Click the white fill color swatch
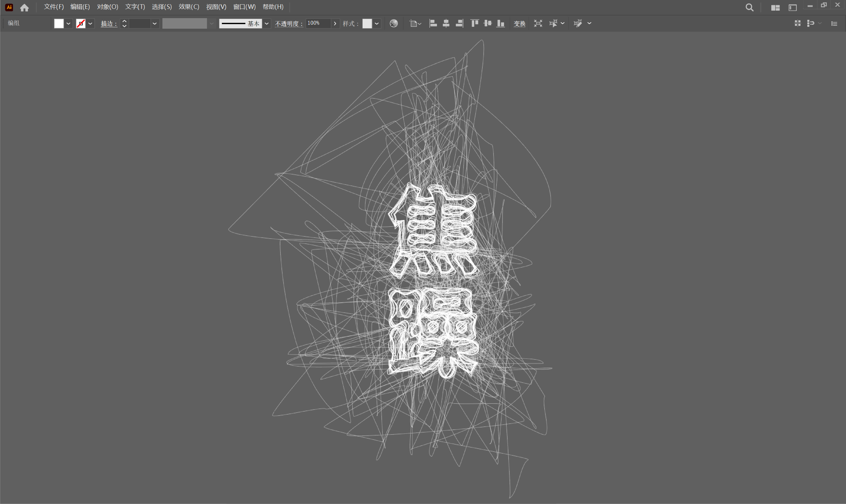The image size is (846, 504). [x=59, y=23]
